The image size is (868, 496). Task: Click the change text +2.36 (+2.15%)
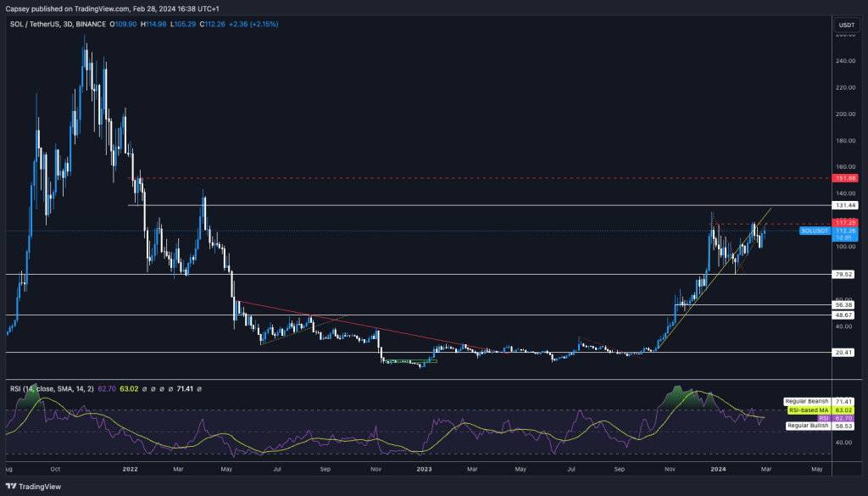click(253, 25)
